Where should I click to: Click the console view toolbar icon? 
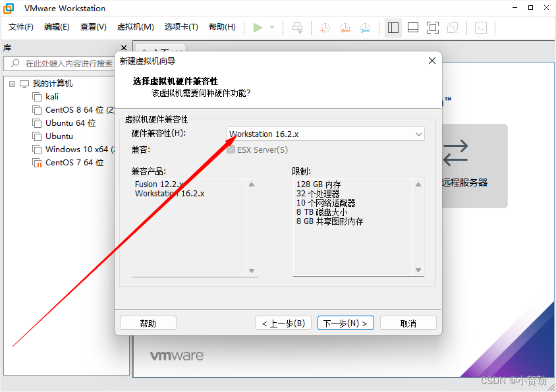[481, 27]
